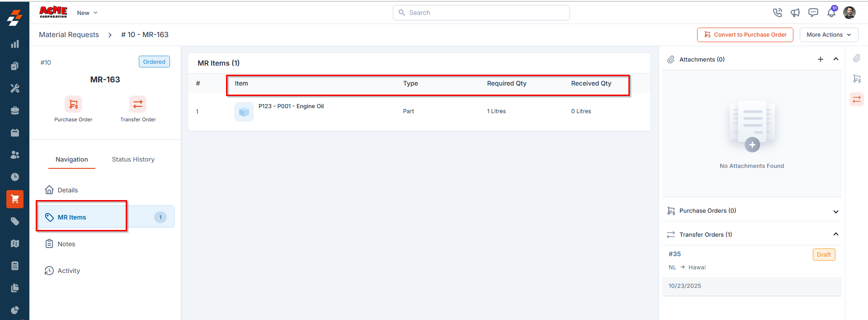Open the calendar sidebar icon

point(15,133)
